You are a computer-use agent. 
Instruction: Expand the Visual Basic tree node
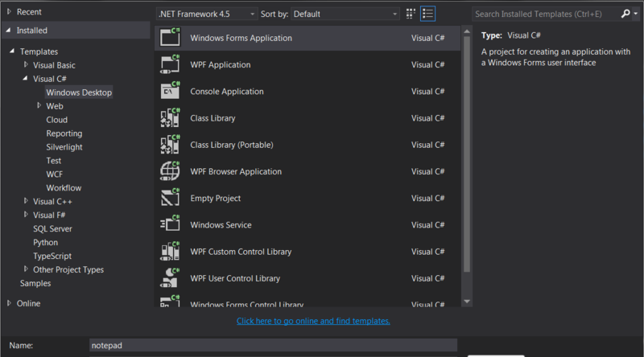pyautogui.click(x=26, y=65)
